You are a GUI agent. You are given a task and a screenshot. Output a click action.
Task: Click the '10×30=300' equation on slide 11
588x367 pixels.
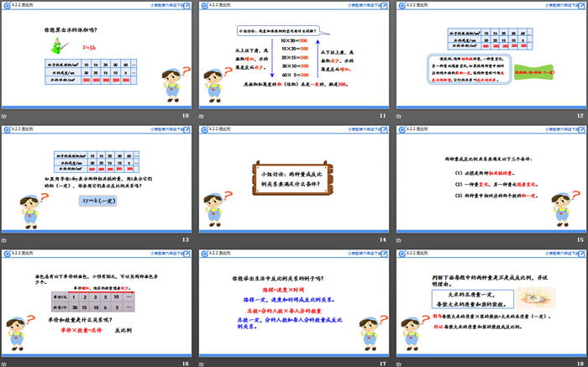pyautogui.click(x=294, y=41)
